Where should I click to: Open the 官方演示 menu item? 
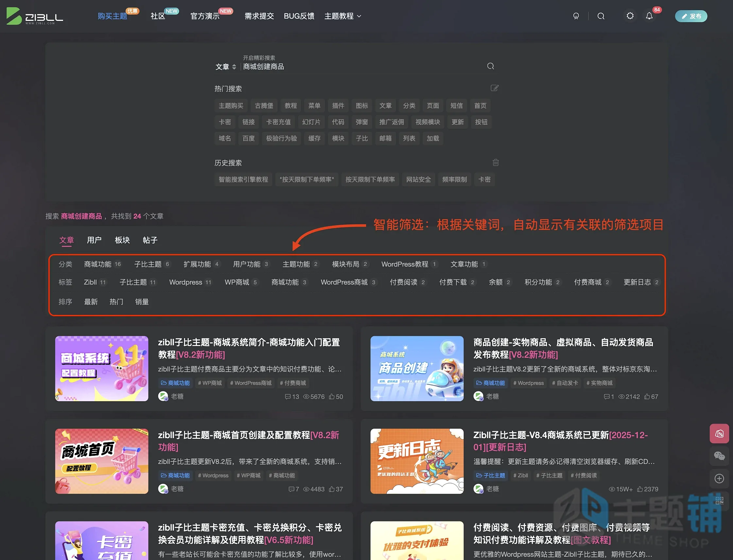click(x=205, y=16)
